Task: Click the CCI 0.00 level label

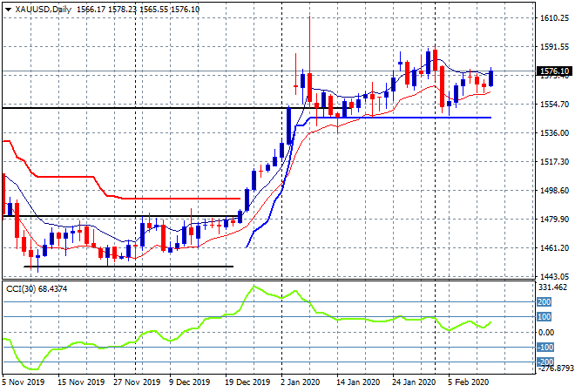Action: (x=546, y=332)
